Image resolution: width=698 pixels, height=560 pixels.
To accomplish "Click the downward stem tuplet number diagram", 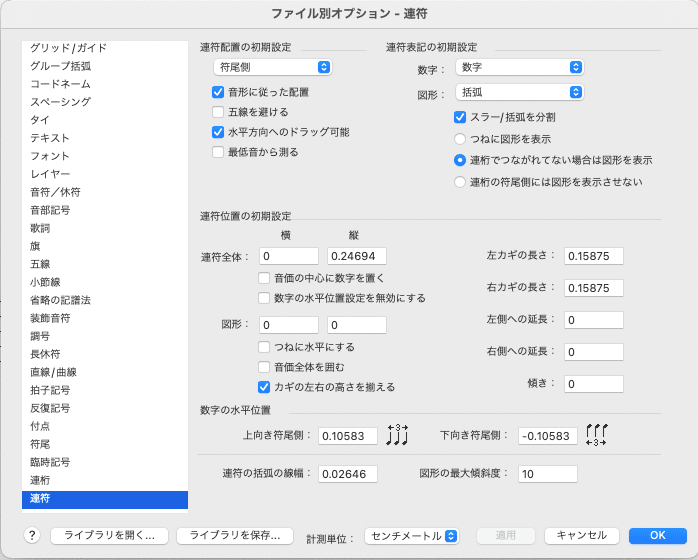I will pyautogui.click(x=597, y=435).
